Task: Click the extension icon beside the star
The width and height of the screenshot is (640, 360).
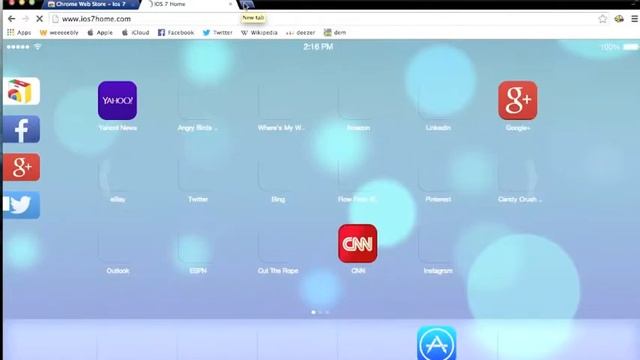Action: pos(619,19)
